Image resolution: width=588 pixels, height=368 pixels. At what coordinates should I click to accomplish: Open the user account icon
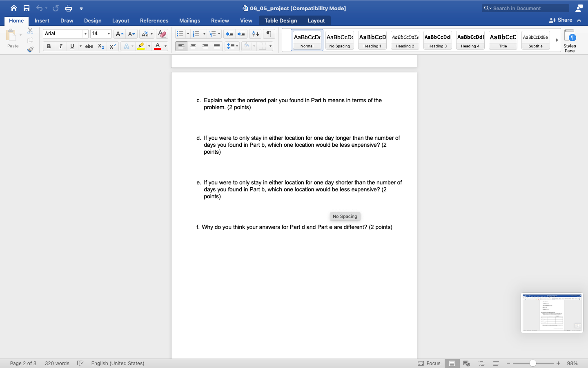(x=579, y=8)
